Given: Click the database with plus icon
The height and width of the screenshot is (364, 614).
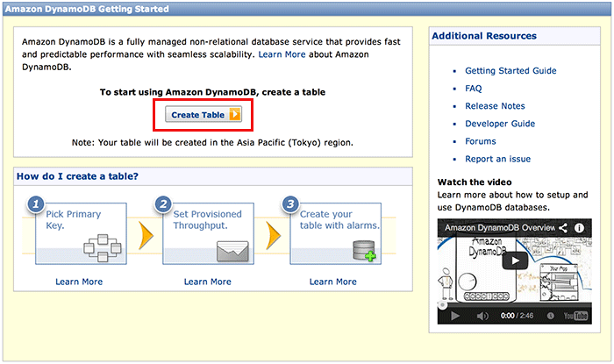Looking at the screenshot, I should (363, 250).
